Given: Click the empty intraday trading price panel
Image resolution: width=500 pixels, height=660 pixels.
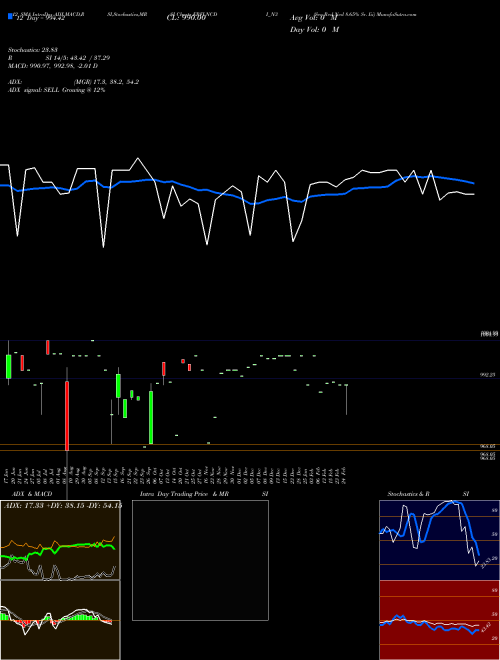Looking at the screenshot, I should (x=200, y=560).
